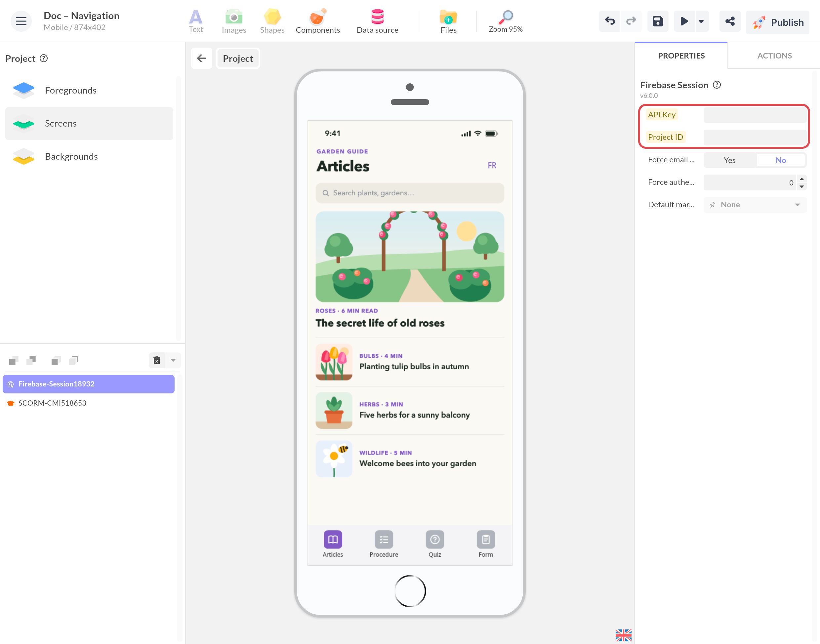Screen dimensions: 820x644
Task: Switch language via UK flag icon
Action: [x=623, y=635]
